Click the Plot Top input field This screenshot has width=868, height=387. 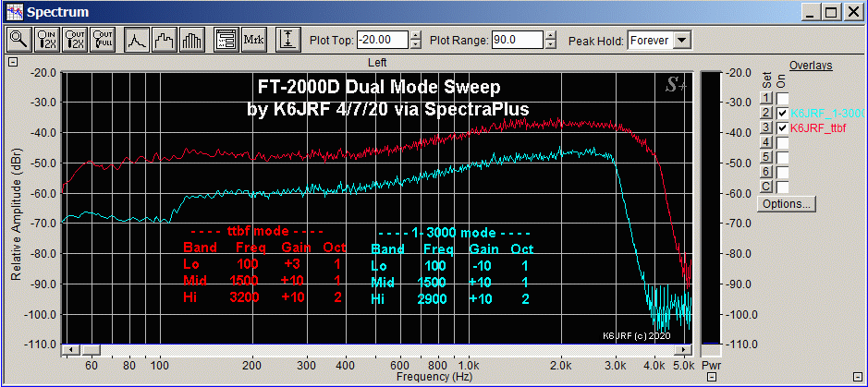383,40
